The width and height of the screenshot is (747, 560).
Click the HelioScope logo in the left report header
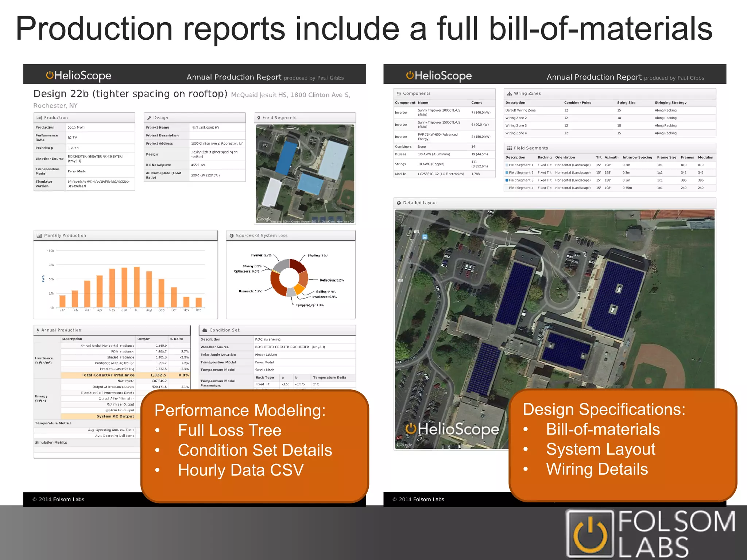coord(78,75)
